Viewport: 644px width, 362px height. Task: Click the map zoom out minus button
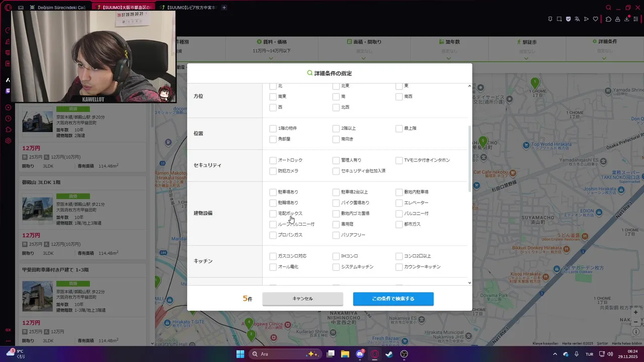click(636, 322)
